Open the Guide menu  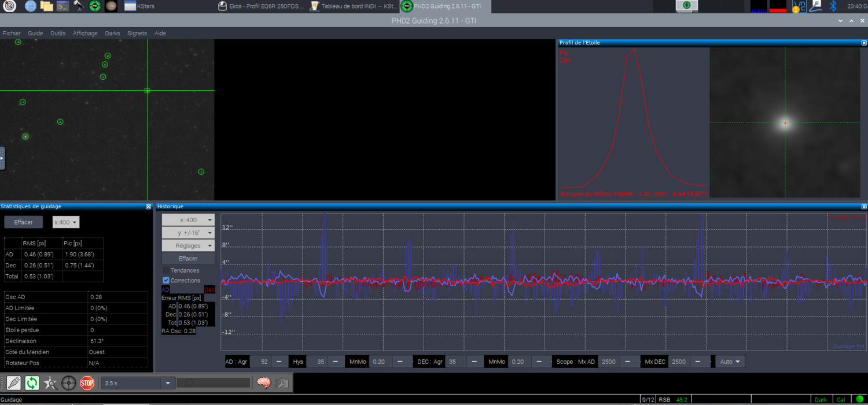click(x=35, y=33)
